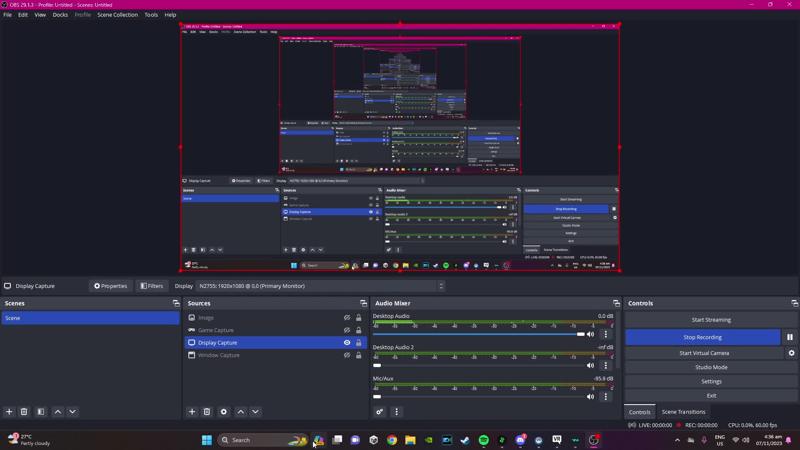Viewport: 800px width, 450px height.
Task: Open the View menu
Action: tap(40, 15)
